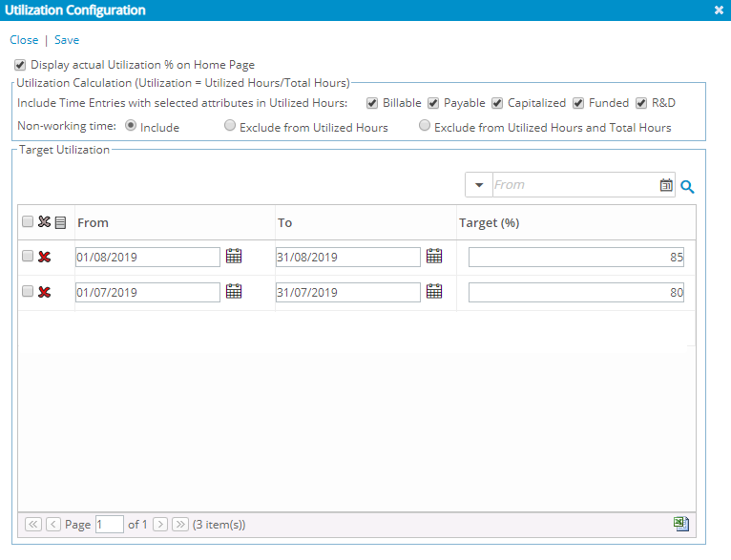
Task: Click the To date field 31/07/2019
Action: tap(348, 293)
